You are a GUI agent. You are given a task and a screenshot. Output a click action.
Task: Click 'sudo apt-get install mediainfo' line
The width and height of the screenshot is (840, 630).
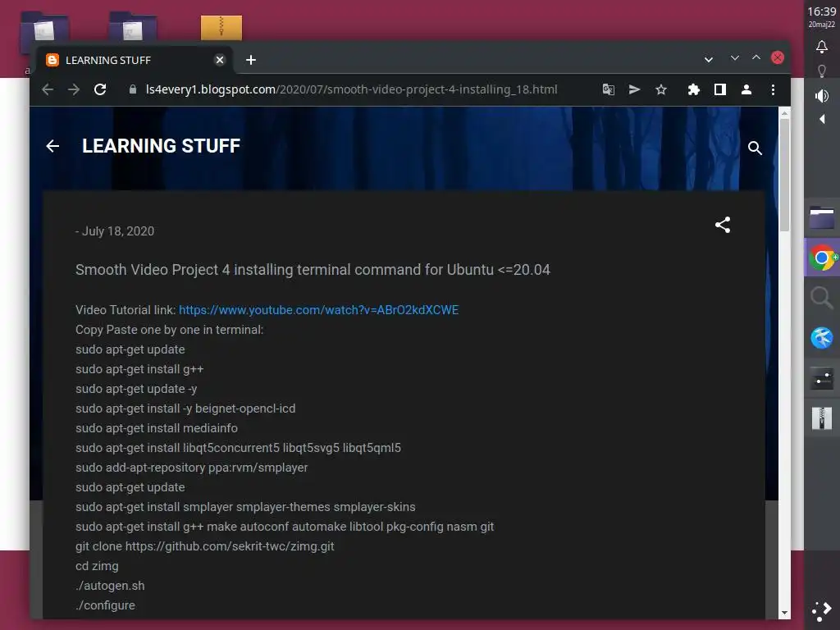click(x=157, y=428)
